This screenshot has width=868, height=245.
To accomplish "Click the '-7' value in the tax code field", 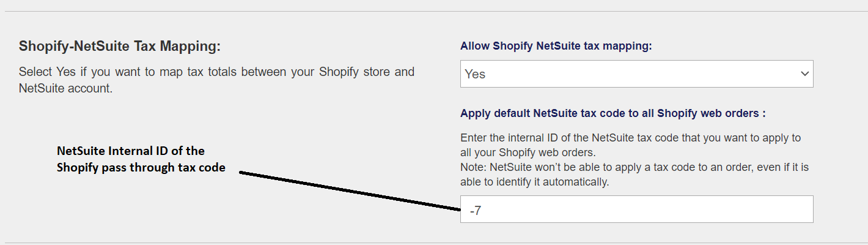I will click(x=477, y=210).
